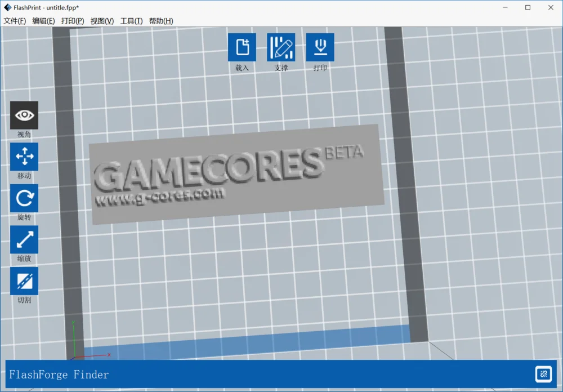
Task: Select the Move (移动) tool
Action: coord(24,157)
